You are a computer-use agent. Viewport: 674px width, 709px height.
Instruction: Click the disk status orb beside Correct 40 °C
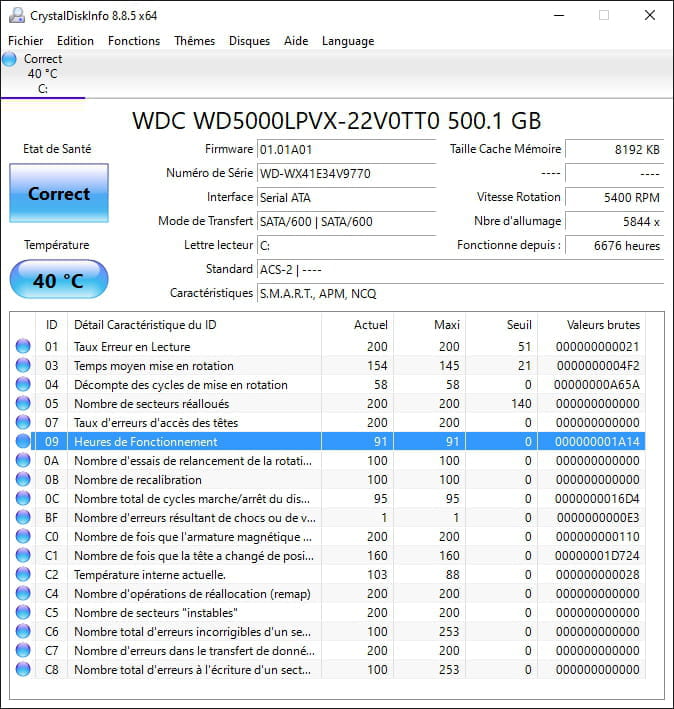(9, 59)
